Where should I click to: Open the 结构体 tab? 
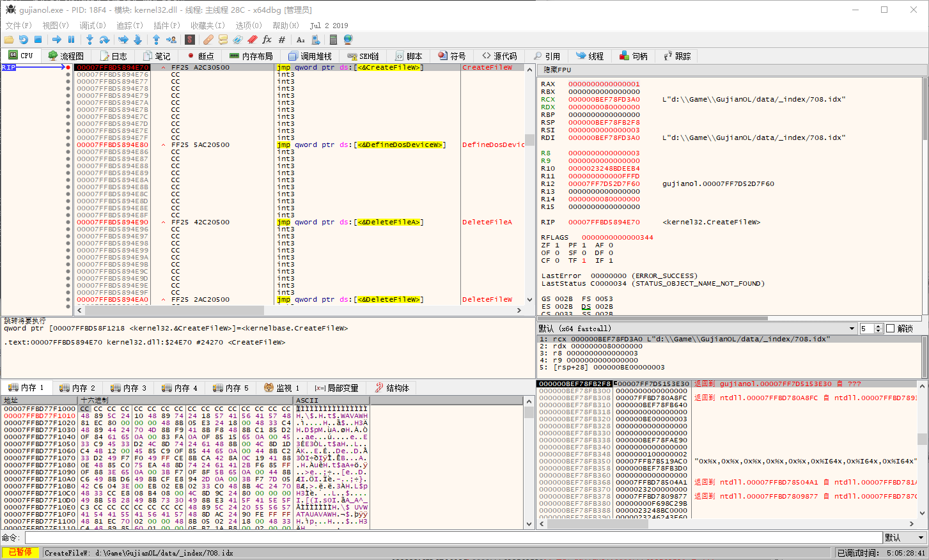[x=391, y=388]
